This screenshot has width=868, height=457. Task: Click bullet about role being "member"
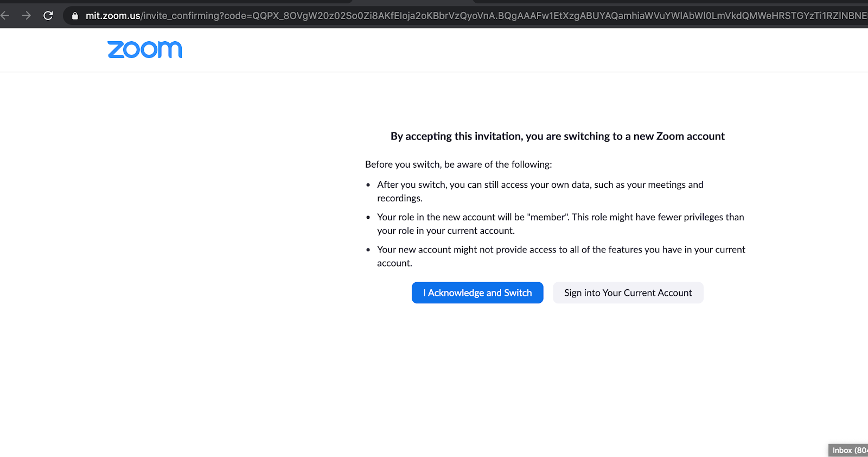coord(560,224)
